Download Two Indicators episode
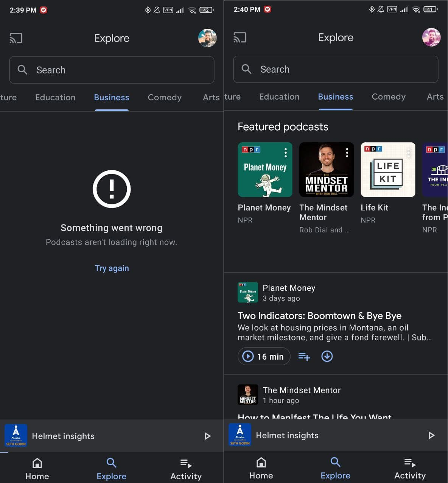 pos(327,357)
